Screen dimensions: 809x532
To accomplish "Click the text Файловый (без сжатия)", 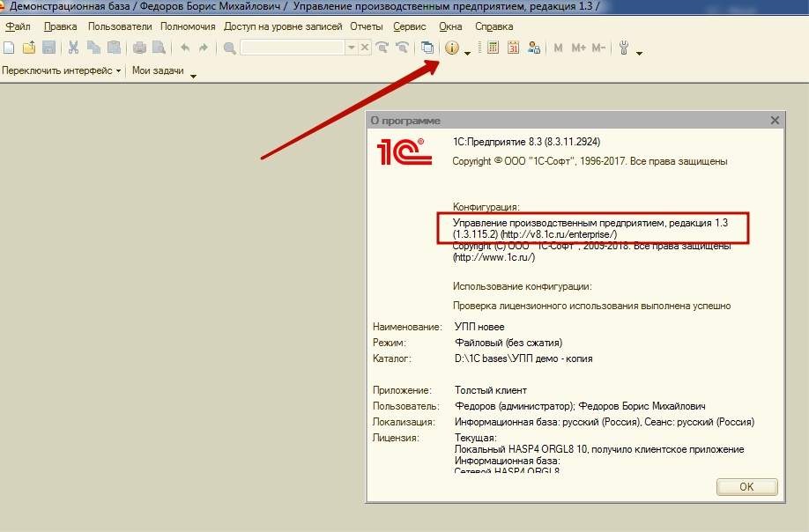I will pos(508,343).
